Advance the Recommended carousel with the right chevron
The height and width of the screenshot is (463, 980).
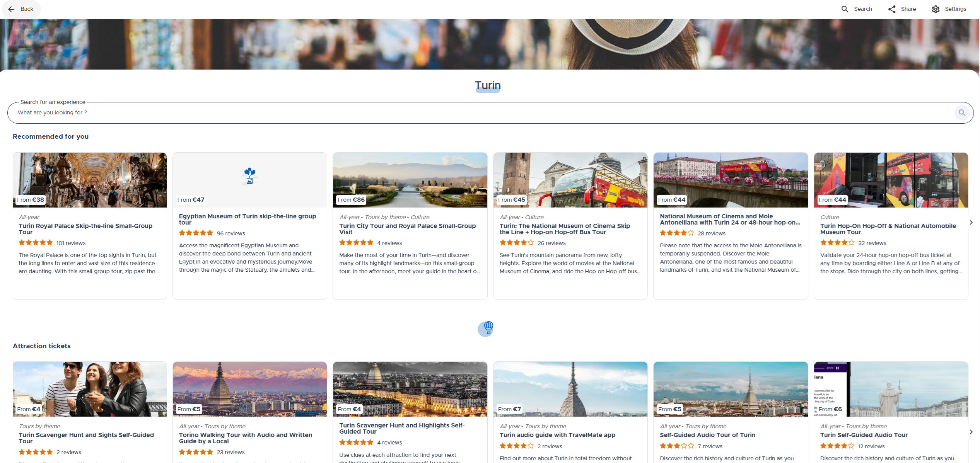(x=971, y=222)
